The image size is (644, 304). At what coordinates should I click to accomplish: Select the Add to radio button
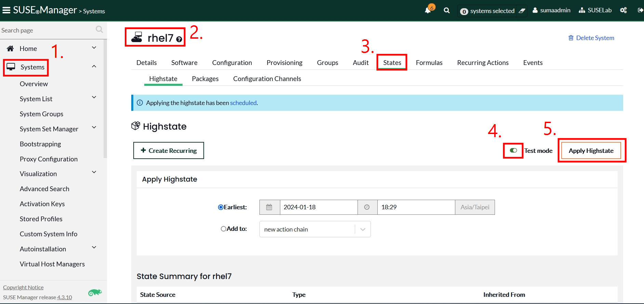pos(224,229)
